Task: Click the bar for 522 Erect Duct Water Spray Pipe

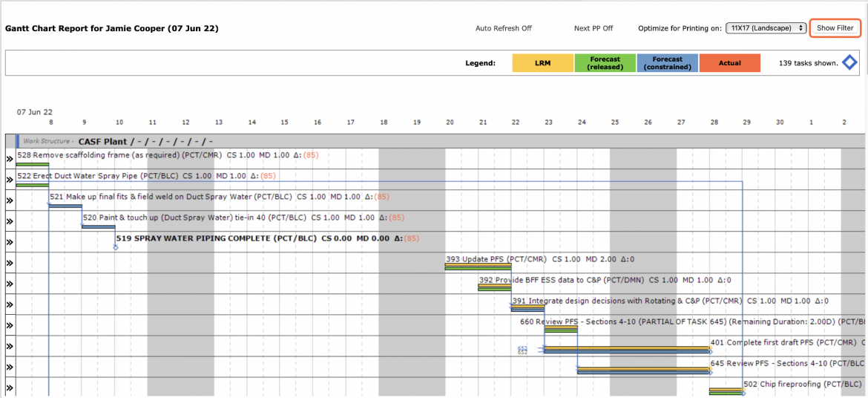Action: pyautogui.click(x=33, y=185)
